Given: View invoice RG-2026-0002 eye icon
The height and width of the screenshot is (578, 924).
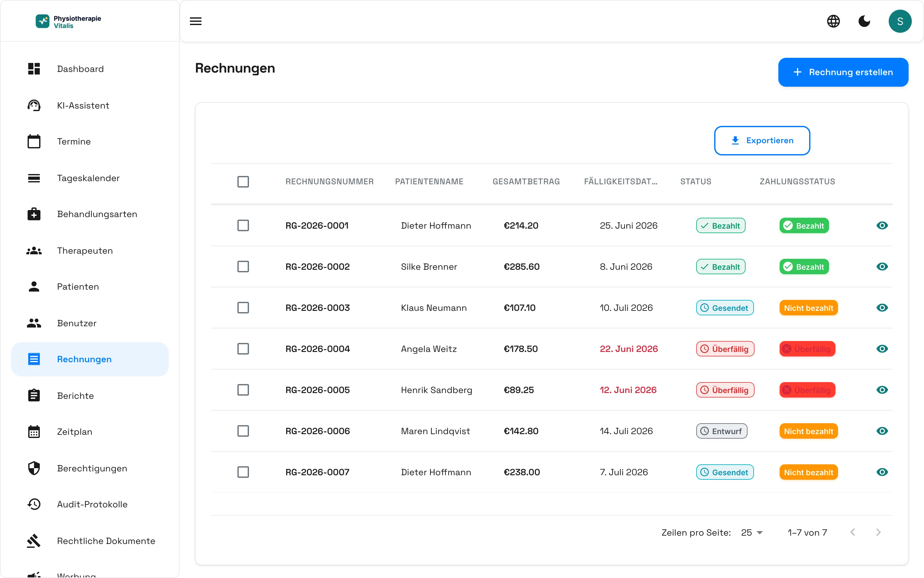Looking at the screenshot, I should (x=882, y=267).
